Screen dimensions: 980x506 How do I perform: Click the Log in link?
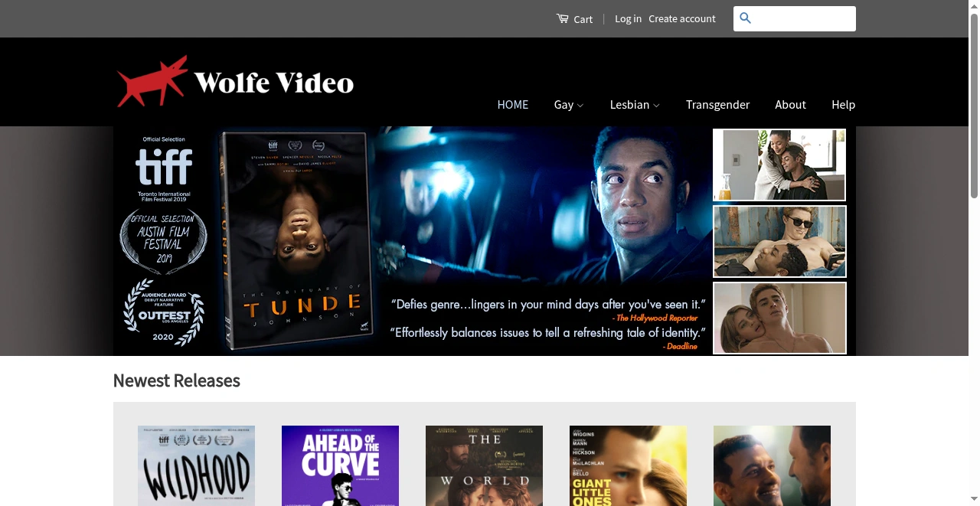pyautogui.click(x=628, y=18)
